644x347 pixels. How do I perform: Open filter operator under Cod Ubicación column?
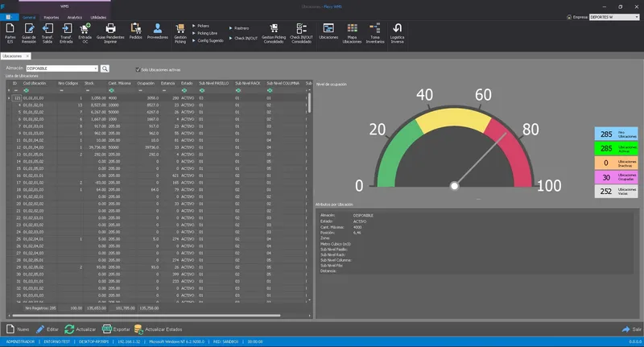click(x=27, y=90)
